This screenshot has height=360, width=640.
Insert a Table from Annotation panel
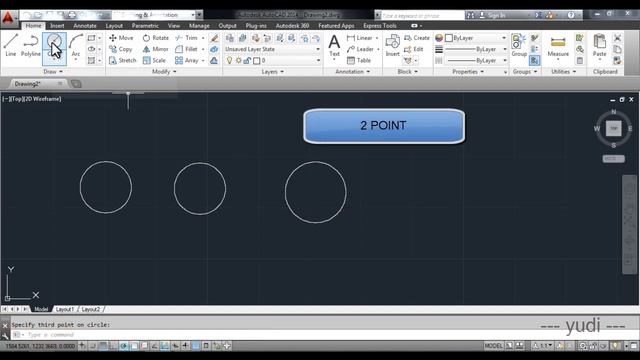(x=359, y=60)
